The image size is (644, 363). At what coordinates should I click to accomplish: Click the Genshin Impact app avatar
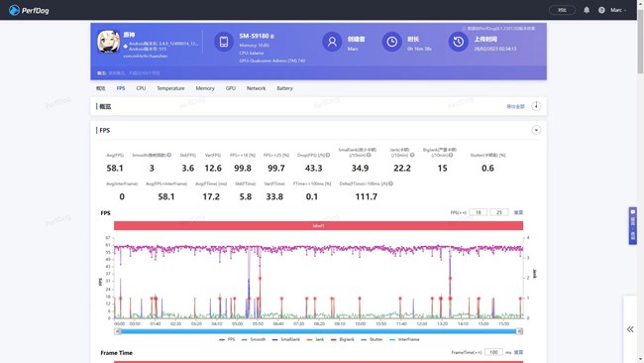click(108, 42)
